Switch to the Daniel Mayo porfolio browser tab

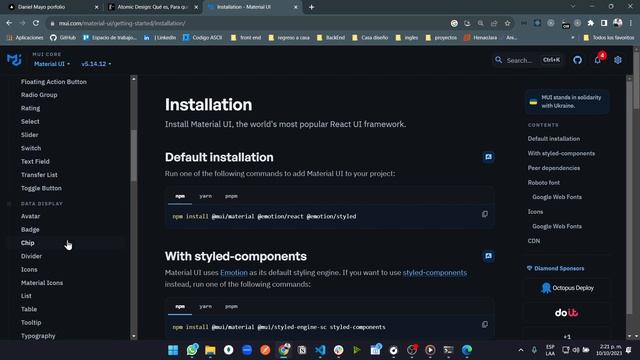click(x=53, y=7)
